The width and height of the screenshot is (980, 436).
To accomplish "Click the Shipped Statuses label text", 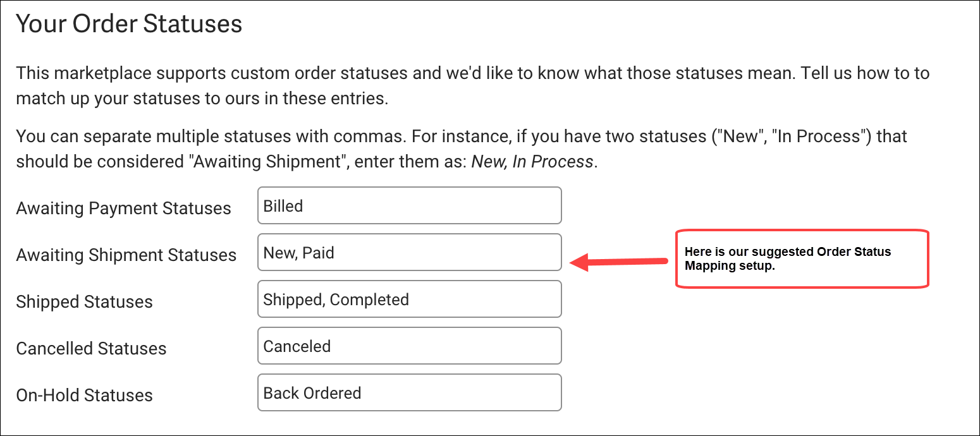I will 85,302.
